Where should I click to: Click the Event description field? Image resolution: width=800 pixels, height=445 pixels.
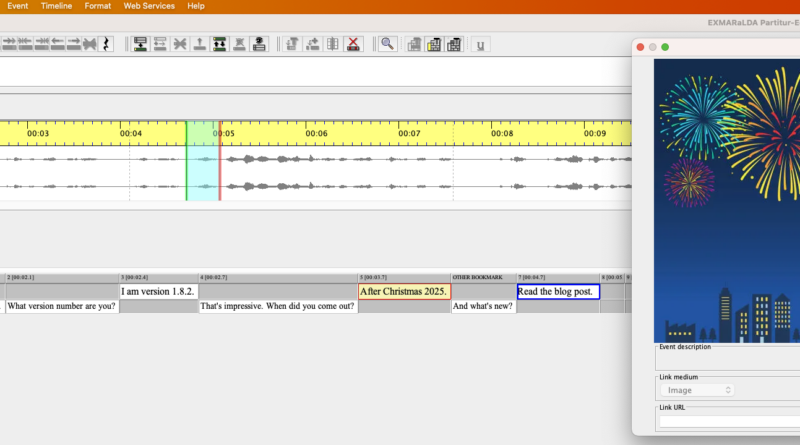[728, 360]
